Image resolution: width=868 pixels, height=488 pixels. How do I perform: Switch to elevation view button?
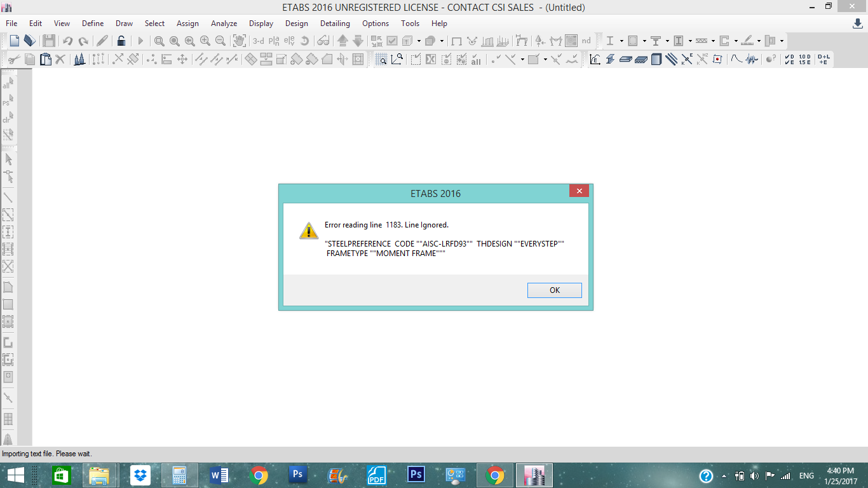point(289,41)
